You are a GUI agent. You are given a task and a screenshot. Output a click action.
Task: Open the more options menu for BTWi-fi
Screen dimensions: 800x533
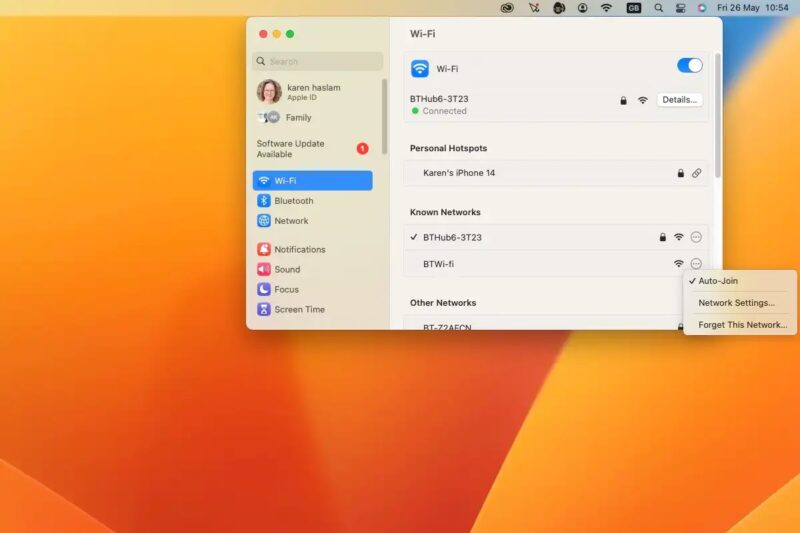click(x=697, y=264)
